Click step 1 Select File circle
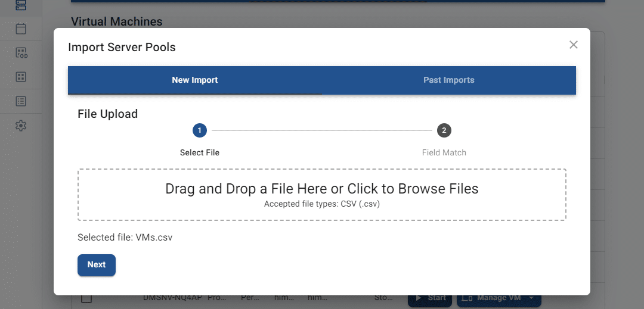Viewport: 644px width, 309px height. (x=200, y=130)
